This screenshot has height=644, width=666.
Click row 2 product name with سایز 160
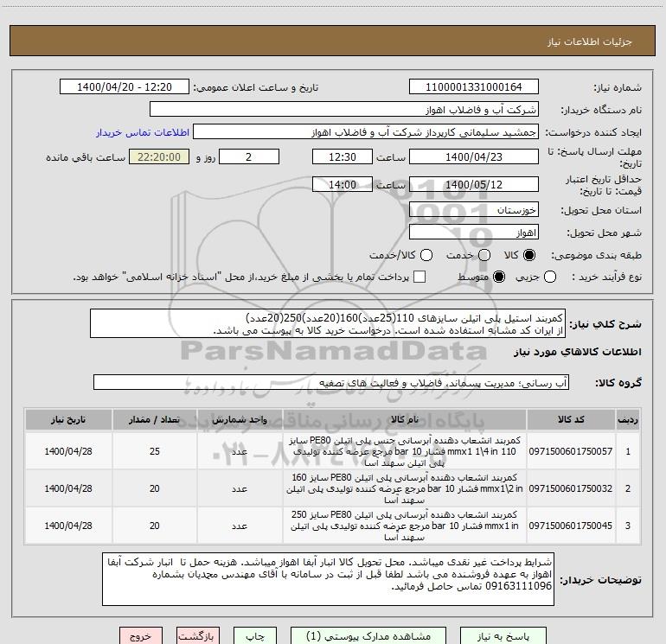pyautogui.click(x=405, y=488)
